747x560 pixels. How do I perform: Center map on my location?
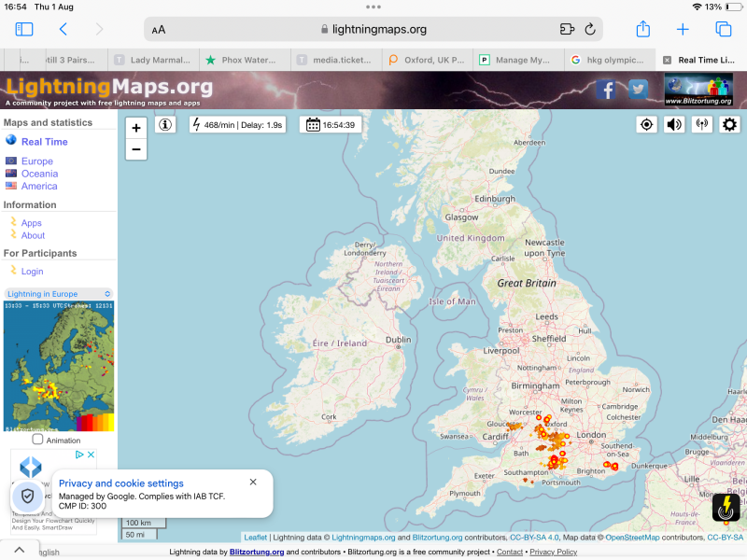point(646,124)
